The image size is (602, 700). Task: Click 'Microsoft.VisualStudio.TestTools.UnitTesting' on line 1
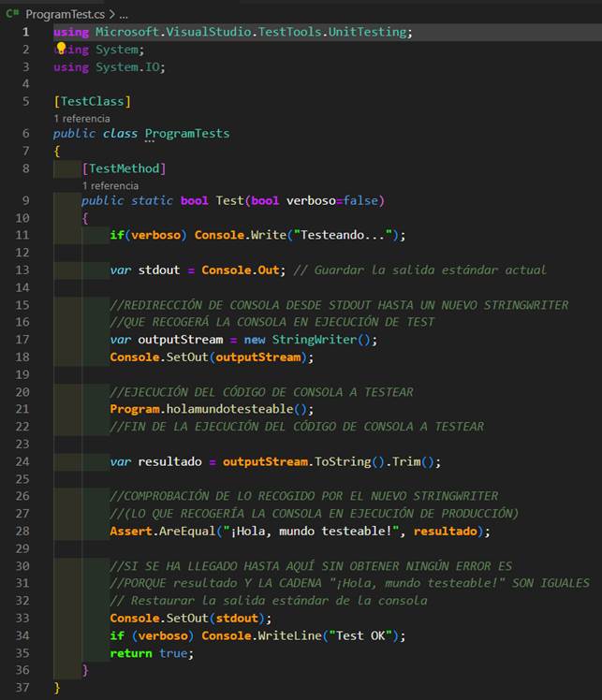click(251, 32)
